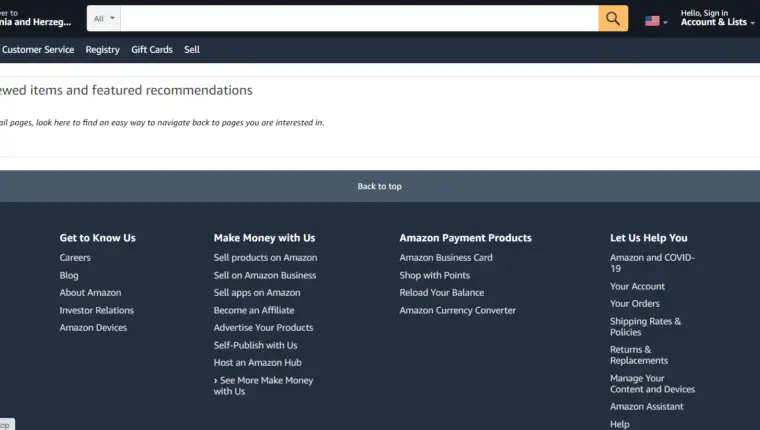The width and height of the screenshot is (760, 430).
Task: Open the US flag language selector
Action: [x=656, y=21]
